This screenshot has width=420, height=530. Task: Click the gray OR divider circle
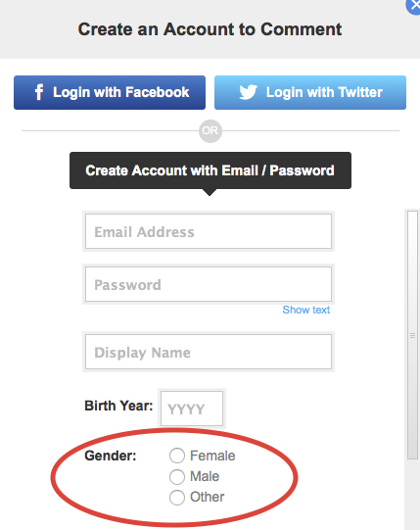210,131
